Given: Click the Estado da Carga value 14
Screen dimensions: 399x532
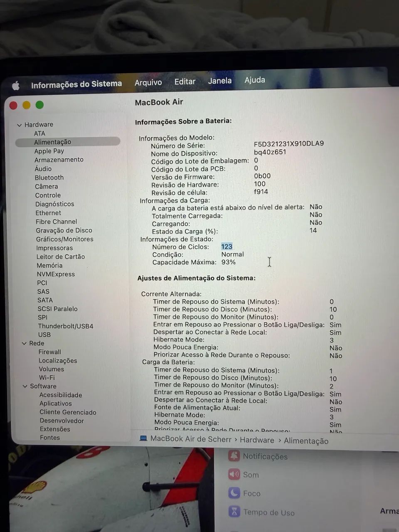Looking at the screenshot, I should coord(313,230).
